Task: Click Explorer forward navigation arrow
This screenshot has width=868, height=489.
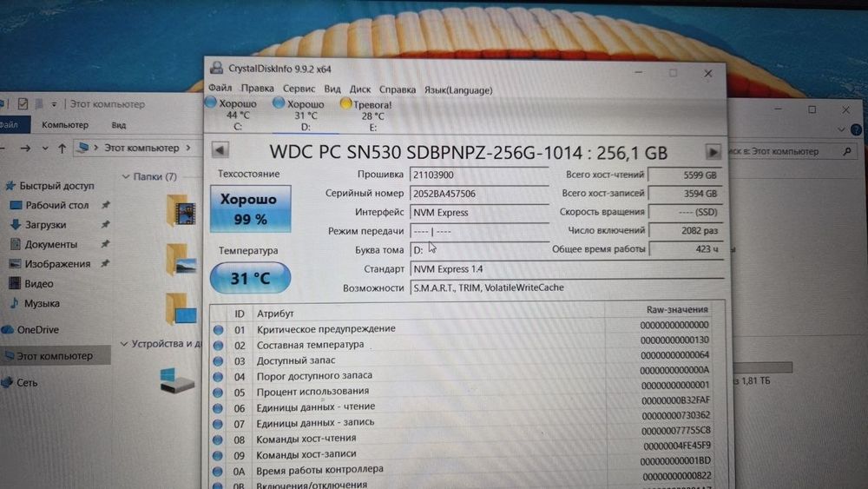Action: [x=25, y=148]
